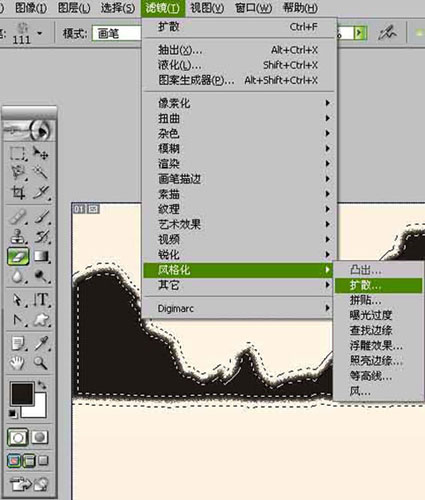Select the Hand tool
The height and width of the screenshot is (500, 425).
[x=17, y=363]
